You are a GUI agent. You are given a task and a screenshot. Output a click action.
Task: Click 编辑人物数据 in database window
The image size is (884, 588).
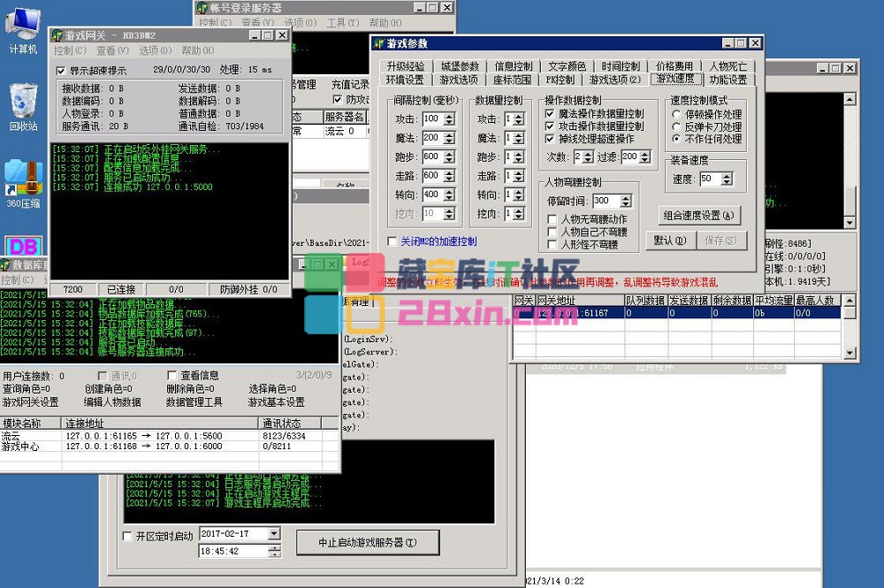112,402
